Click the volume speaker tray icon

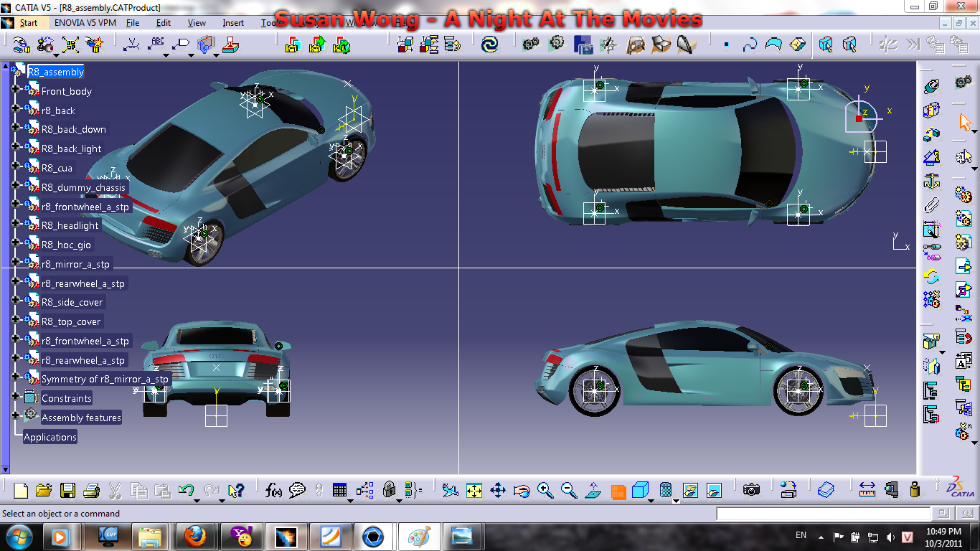(x=890, y=536)
